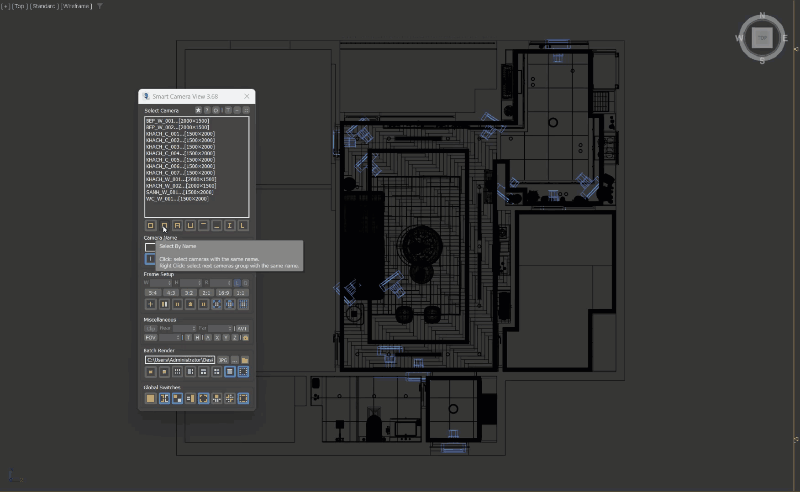
Task: Open the Wireframe shading menu
Action: coord(79,6)
